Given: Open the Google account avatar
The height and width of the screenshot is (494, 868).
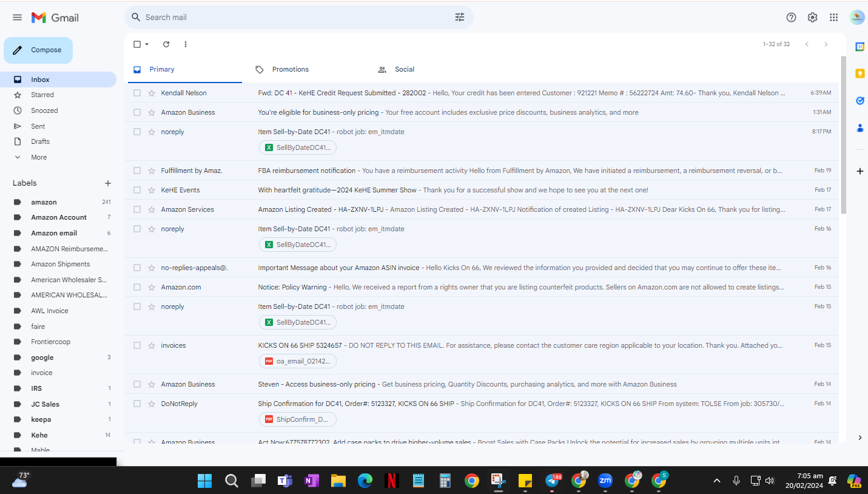Looking at the screenshot, I should pyautogui.click(x=857, y=18).
